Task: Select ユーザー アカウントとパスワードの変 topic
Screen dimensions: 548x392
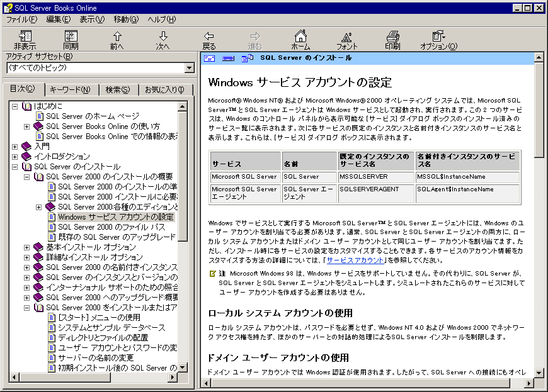Action: [x=117, y=348]
